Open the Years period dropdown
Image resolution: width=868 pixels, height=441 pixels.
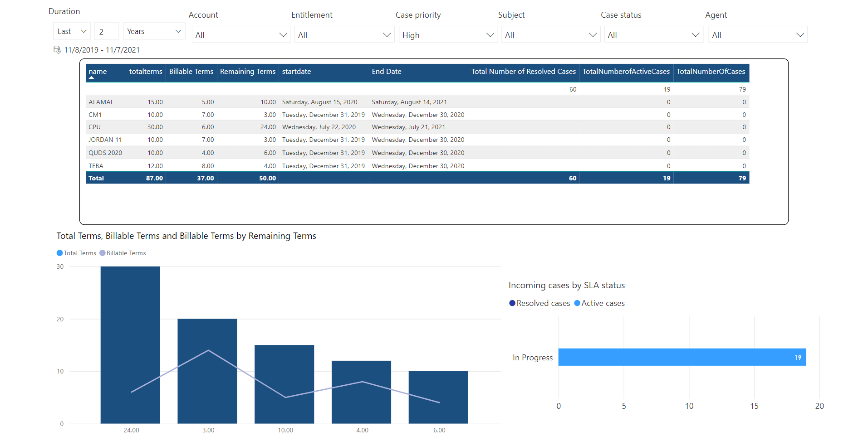154,31
